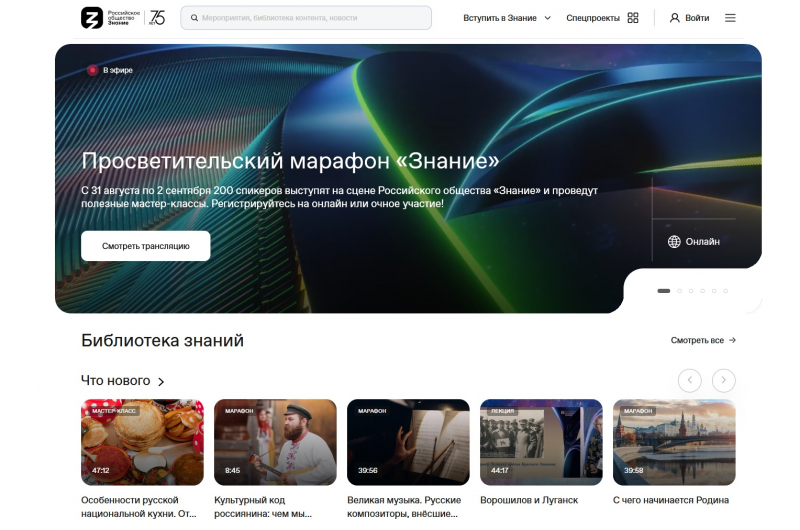The image size is (800, 530).
Task: Click the search magnifier icon
Action: click(x=194, y=18)
